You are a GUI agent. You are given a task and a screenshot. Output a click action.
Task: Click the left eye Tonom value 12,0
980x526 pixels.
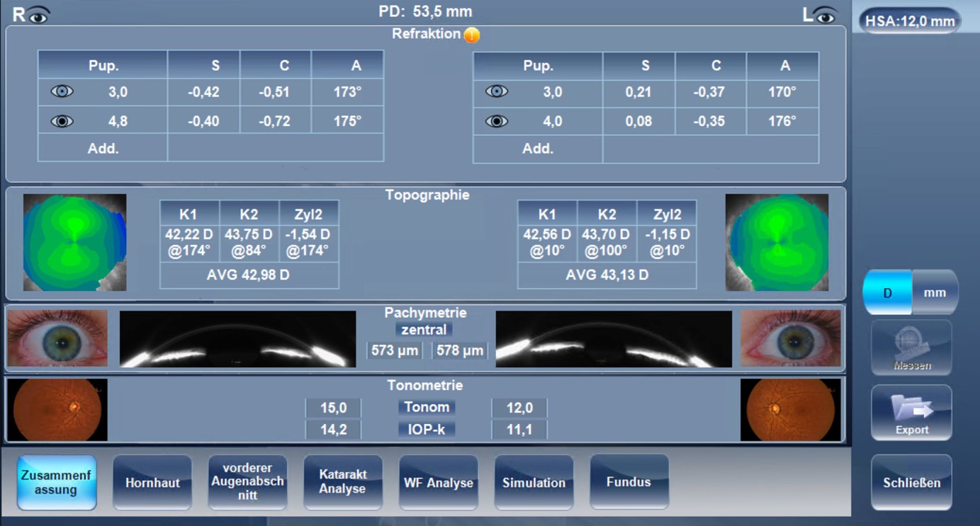519,408
